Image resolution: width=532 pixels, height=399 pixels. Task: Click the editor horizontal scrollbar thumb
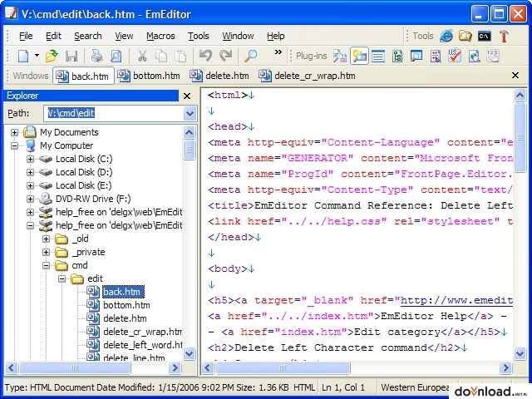(283, 367)
